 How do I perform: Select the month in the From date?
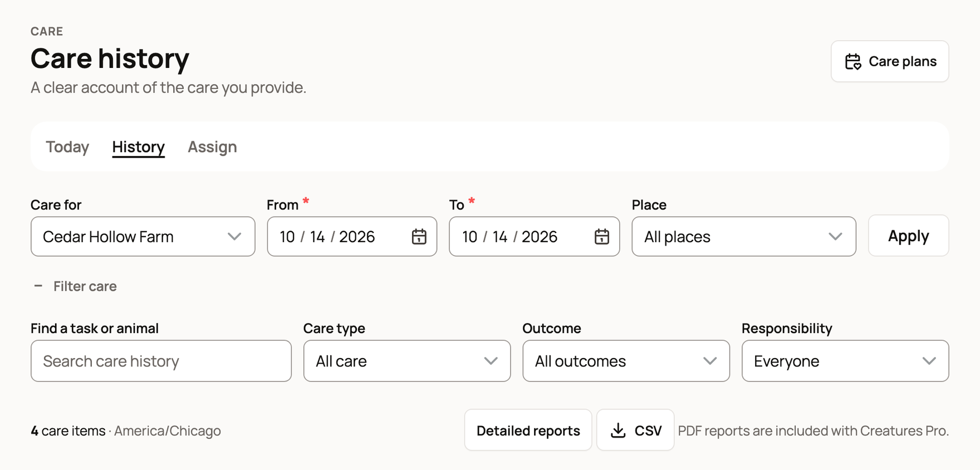287,237
